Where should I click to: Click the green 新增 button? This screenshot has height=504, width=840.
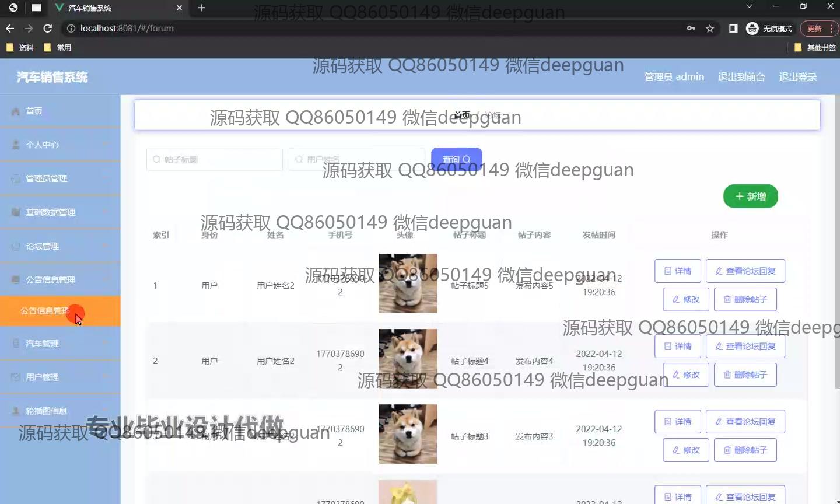751,197
